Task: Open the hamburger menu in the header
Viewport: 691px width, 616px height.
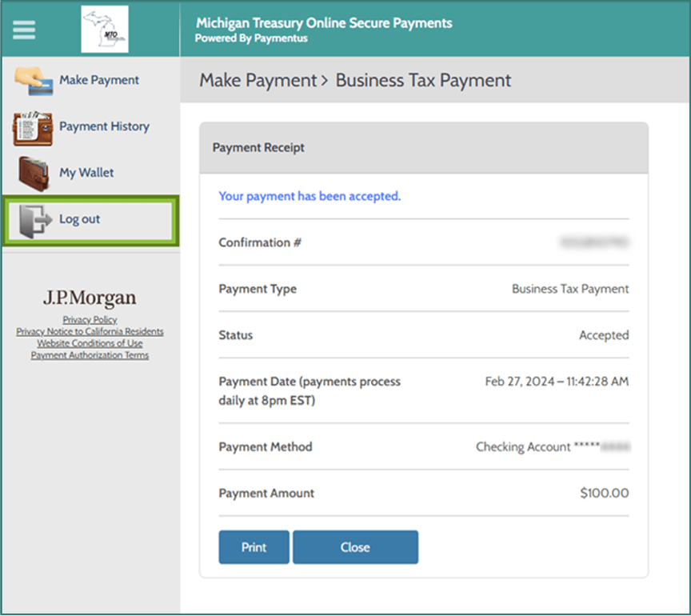Action: pos(23,30)
